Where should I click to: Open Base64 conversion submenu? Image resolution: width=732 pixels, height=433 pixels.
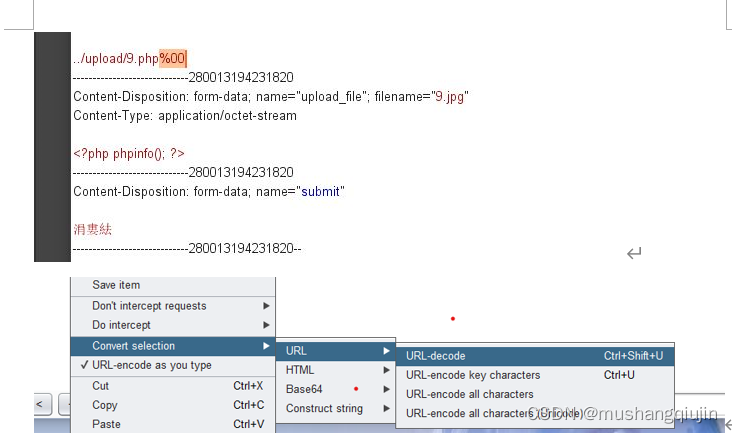click(x=336, y=389)
